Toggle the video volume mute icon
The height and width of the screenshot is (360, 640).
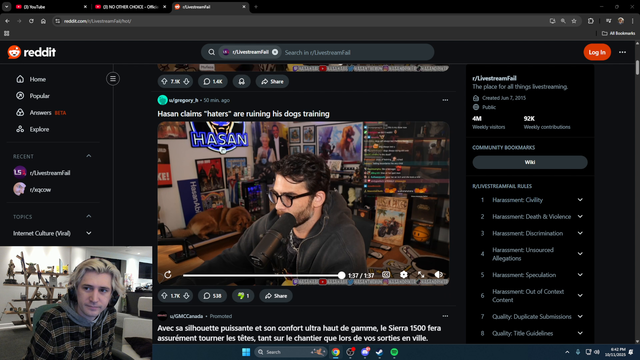(439, 275)
